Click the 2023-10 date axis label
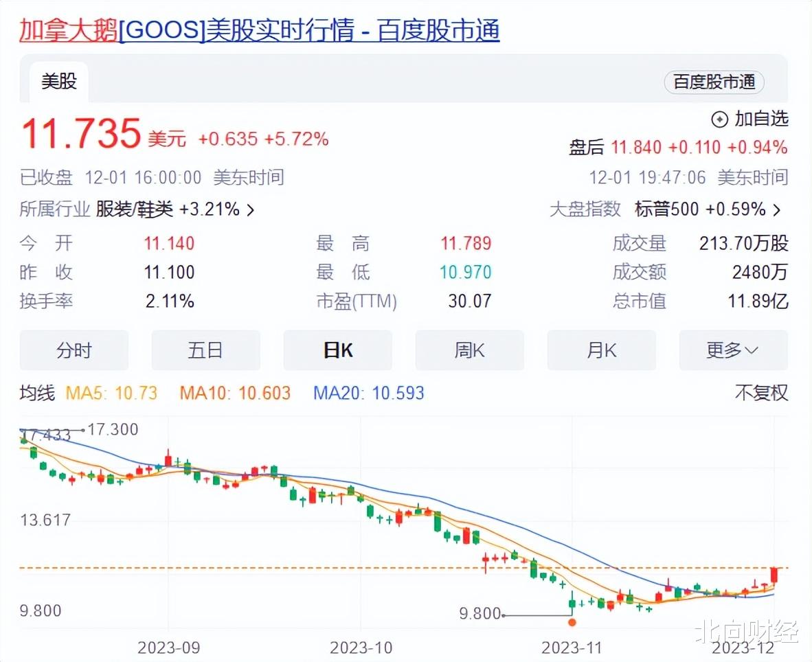 [x=361, y=648]
